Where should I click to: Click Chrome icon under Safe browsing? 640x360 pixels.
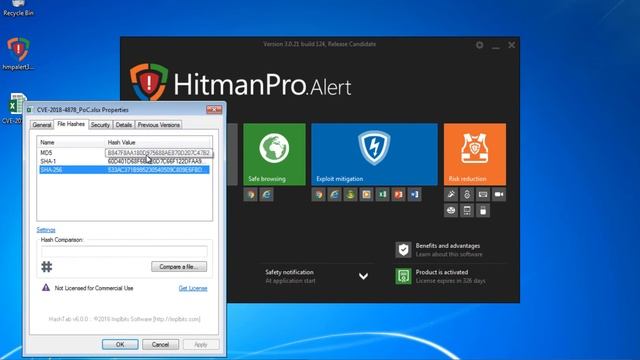[x=251, y=195]
